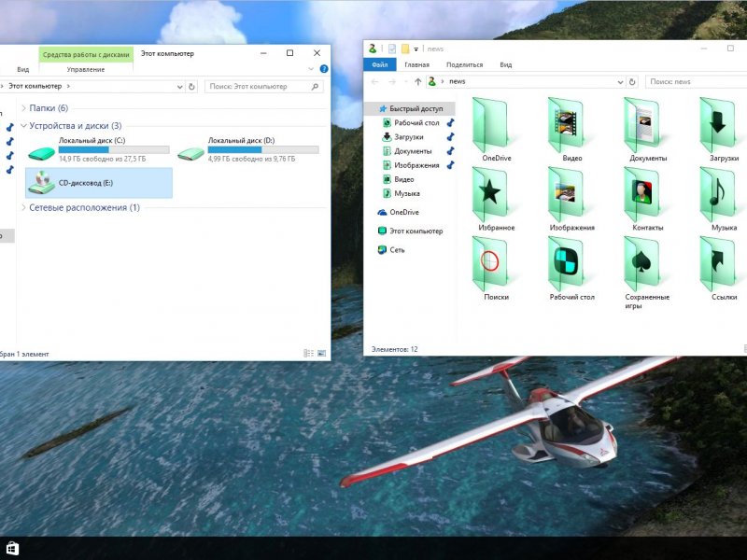
Task: Select the CD-дисковод (E:) drive
Action: click(x=99, y=182)
